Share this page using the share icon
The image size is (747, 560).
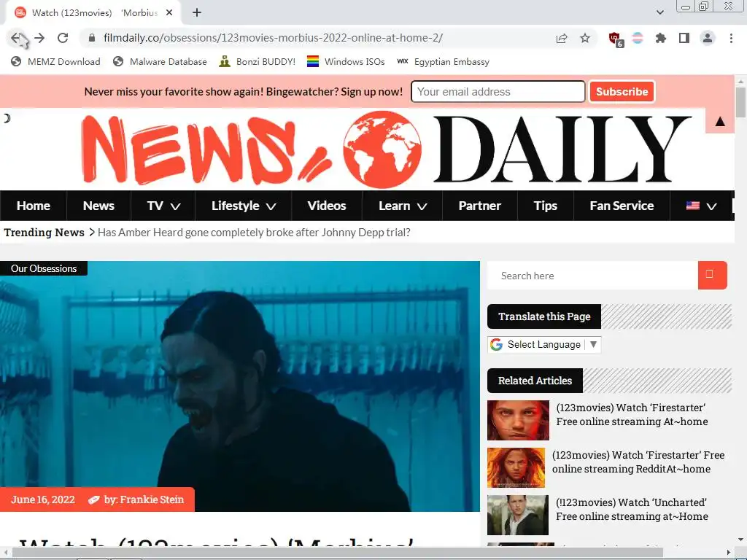(x=562, y=38)
